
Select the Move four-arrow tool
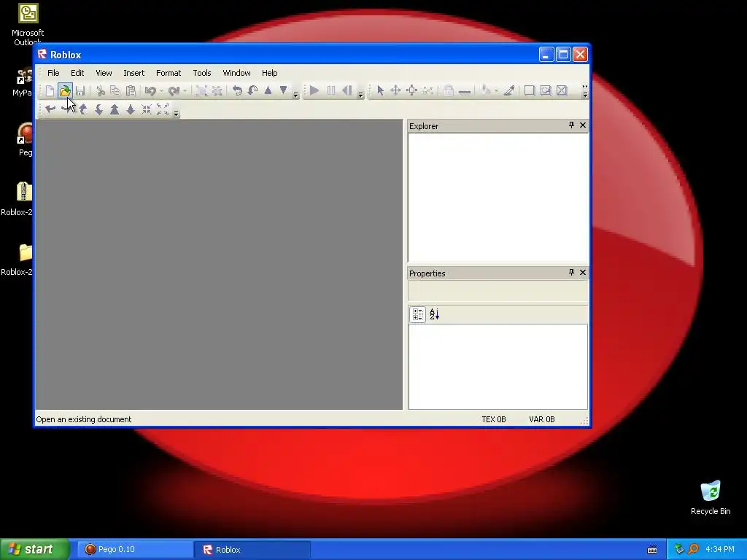point(395,90)
